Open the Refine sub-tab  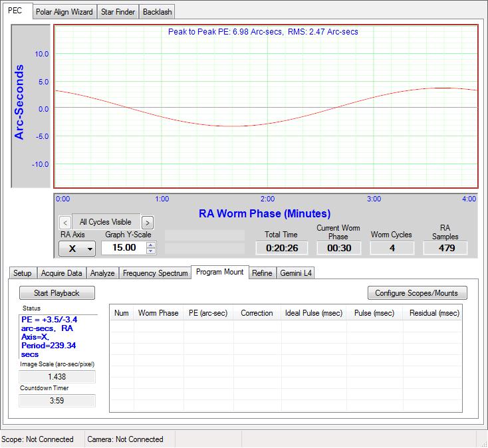pos(262,273)
